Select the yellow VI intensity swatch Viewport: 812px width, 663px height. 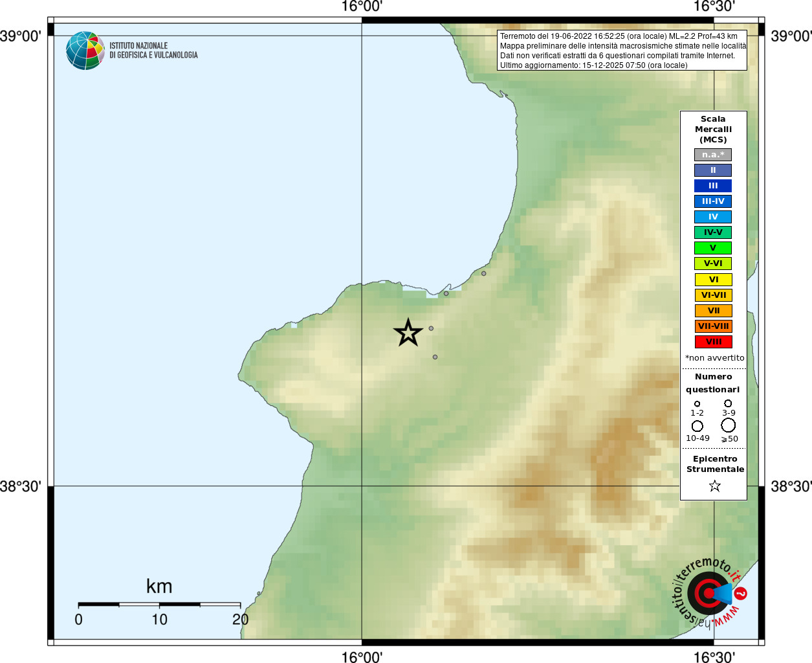[x=713, y=280]
